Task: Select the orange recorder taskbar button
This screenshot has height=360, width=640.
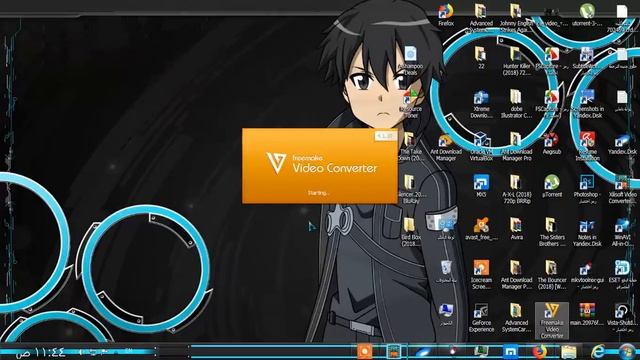Action: click(364, 351)
